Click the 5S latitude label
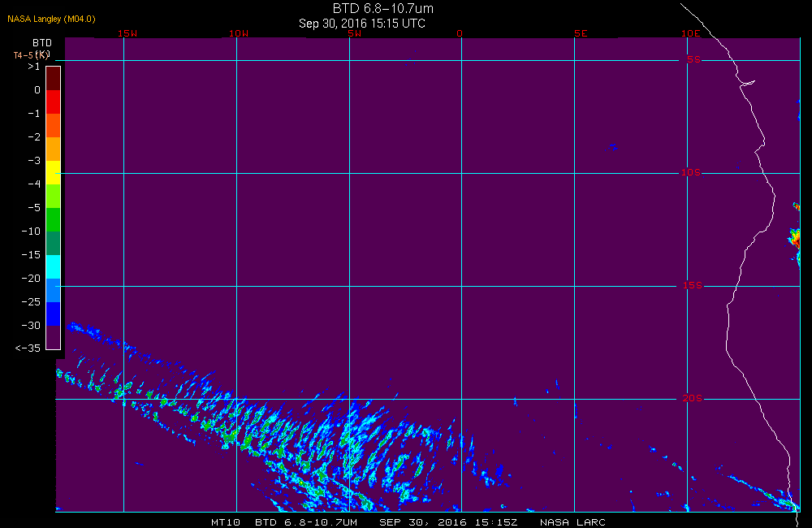 pos(693,60)
